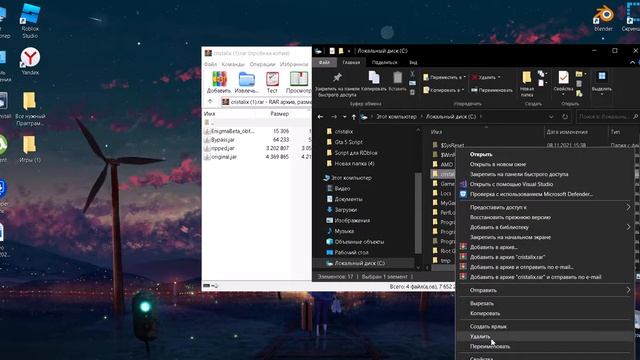Sort WinRAR list by Размер column
The height and width of the screenshot is (360, 640).
[x=280, y=114]
